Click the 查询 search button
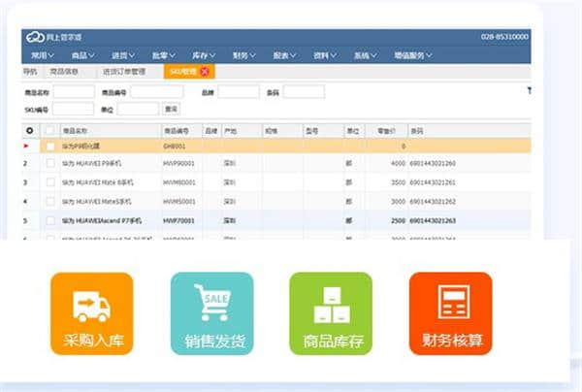 tap(171, 109)
